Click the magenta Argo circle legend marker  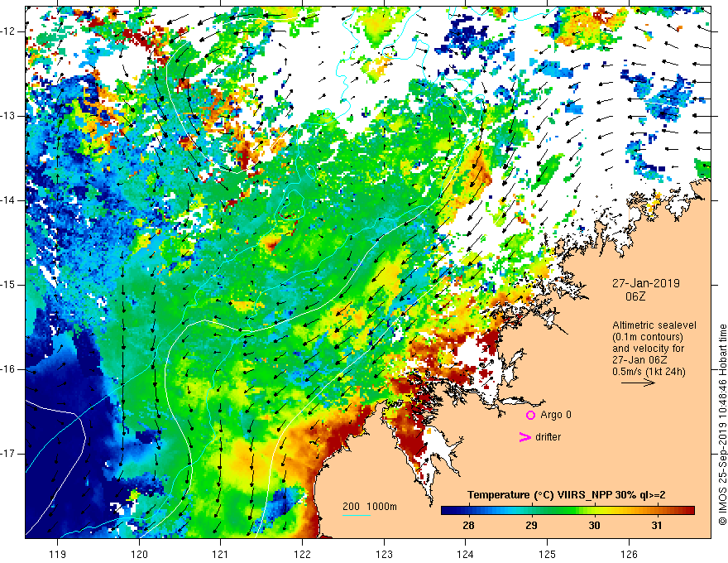530,415
